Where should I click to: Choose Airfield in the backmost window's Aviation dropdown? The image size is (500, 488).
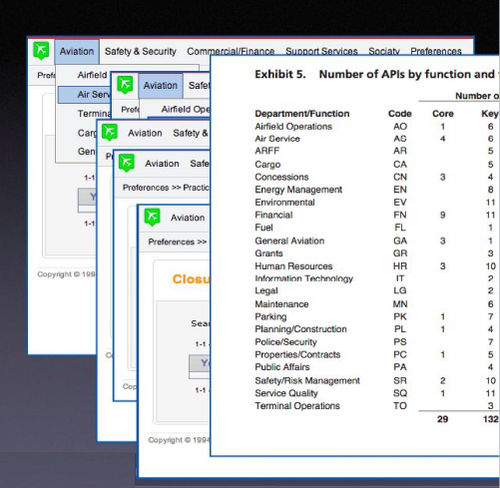click(x=92, y=75)
